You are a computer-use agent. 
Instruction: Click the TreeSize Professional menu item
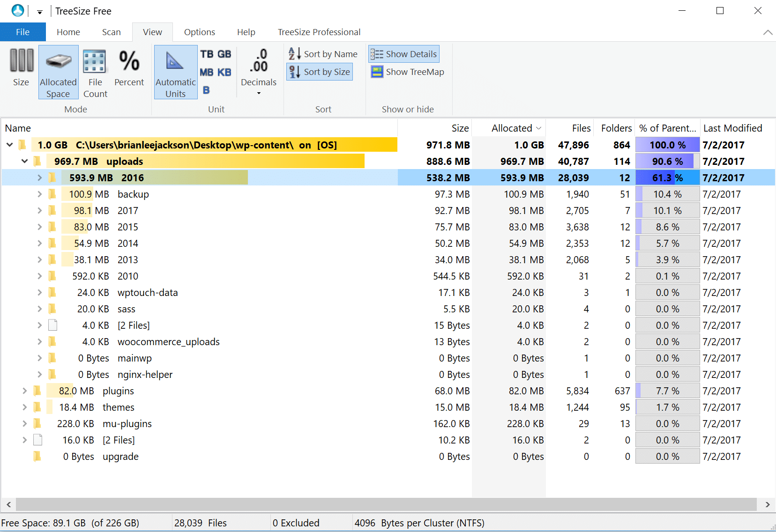click(x=319, y=32)
